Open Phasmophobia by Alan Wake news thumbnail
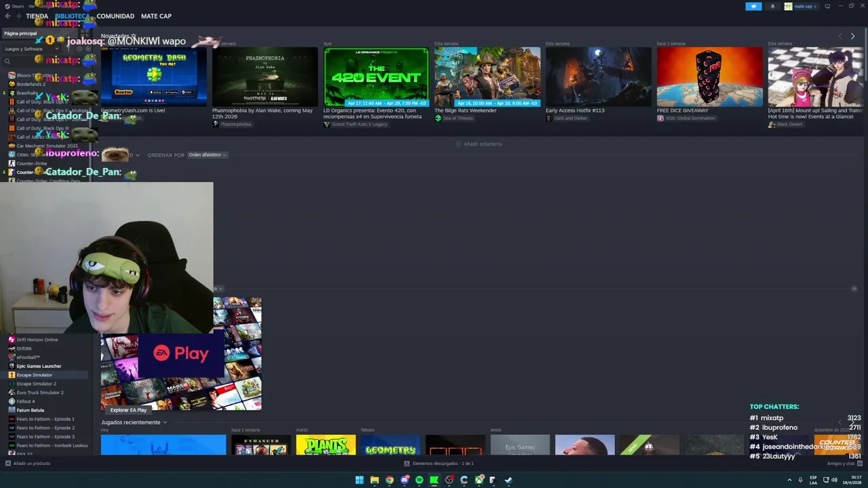The image size is (868, 488). pos(264,77)
